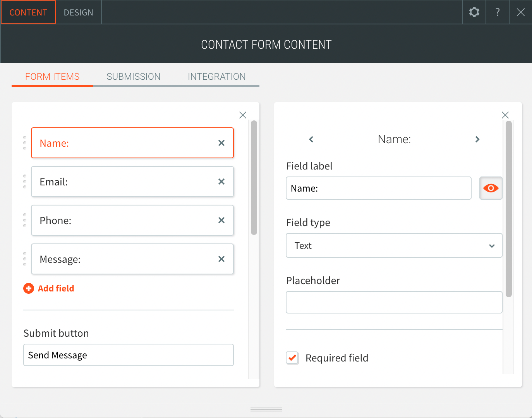Go to next field with right chevron
The height and width of the screenshot is (418, 532).
[x=477, y=139]
